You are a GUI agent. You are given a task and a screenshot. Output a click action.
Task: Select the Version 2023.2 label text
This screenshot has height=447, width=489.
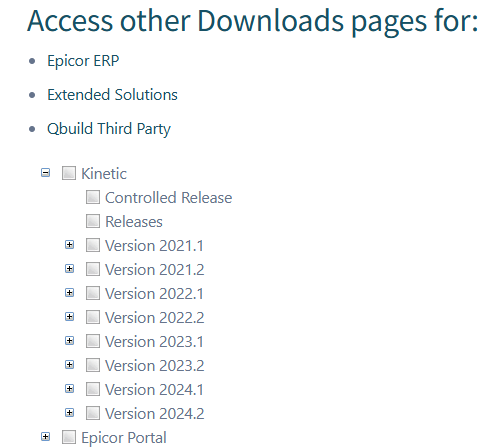click(x=154, y=366)
